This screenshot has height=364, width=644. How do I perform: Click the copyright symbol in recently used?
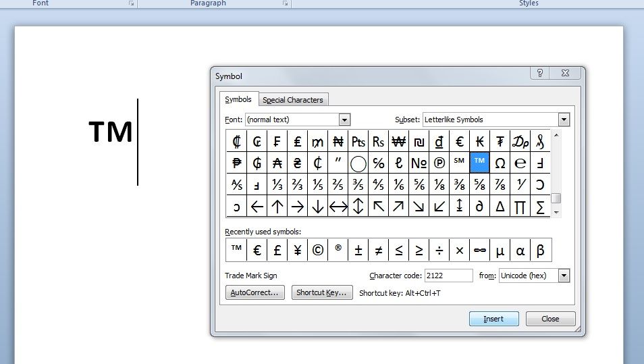[318, 250]
